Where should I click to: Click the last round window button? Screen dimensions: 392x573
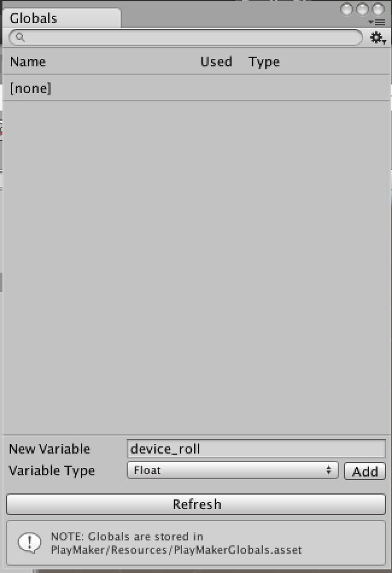[x=378, y=9]
